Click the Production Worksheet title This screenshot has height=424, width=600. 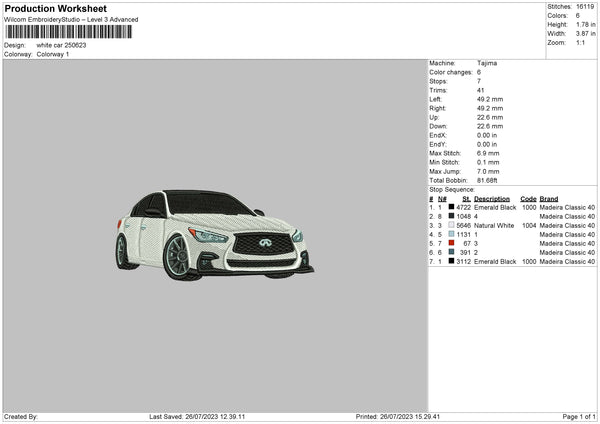54,8
